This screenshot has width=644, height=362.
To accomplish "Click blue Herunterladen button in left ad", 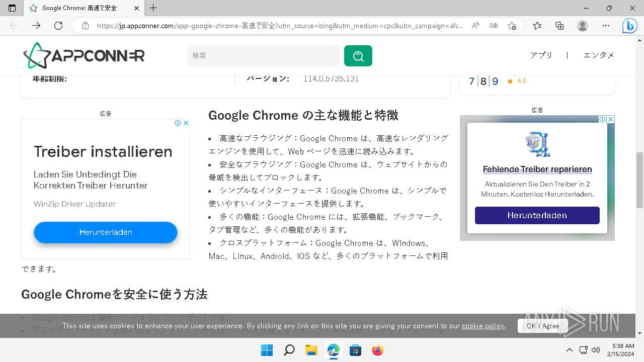I will coord(106,232).
